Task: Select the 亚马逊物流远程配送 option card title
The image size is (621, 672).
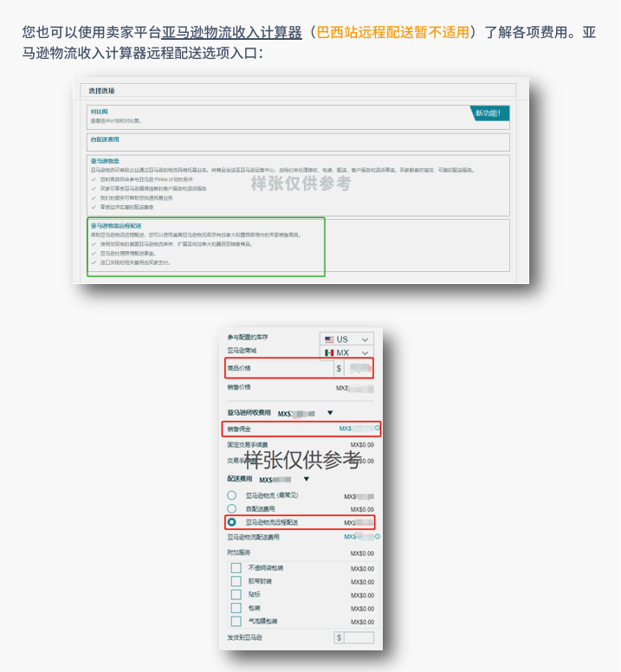Action: (116, 225)
